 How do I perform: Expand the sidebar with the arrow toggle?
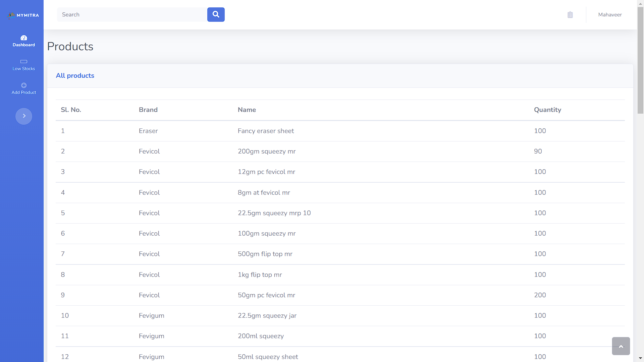click(x=24, y=116)
